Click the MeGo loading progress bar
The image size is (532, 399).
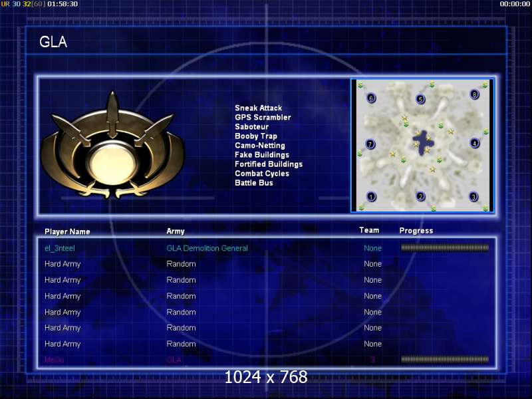[445, 359]
